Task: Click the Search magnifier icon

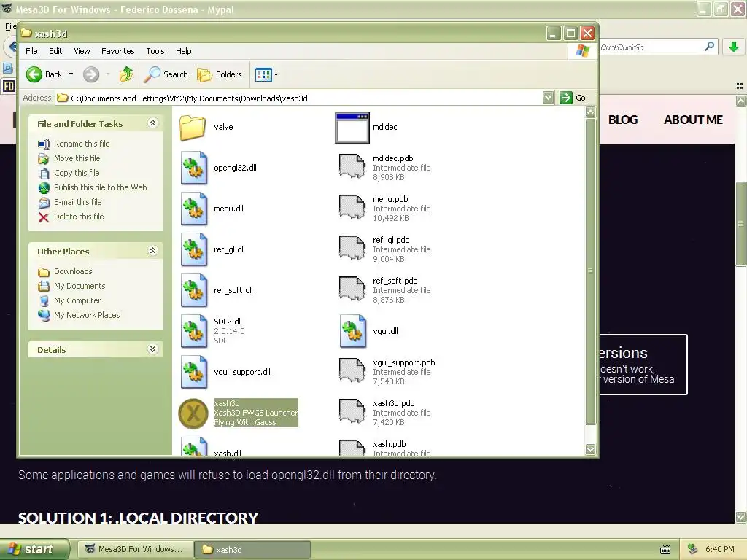Action: [152, 74]
